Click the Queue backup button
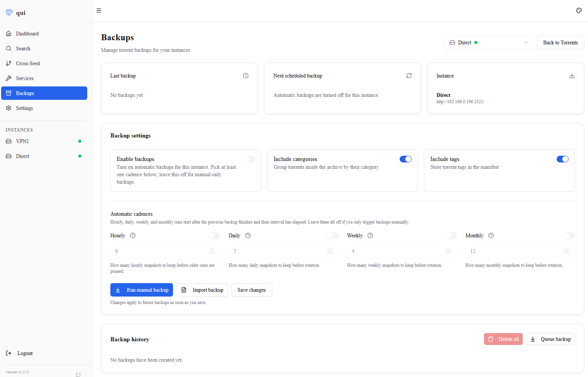Viewport: 588px width, 377px height. (550, 339)
